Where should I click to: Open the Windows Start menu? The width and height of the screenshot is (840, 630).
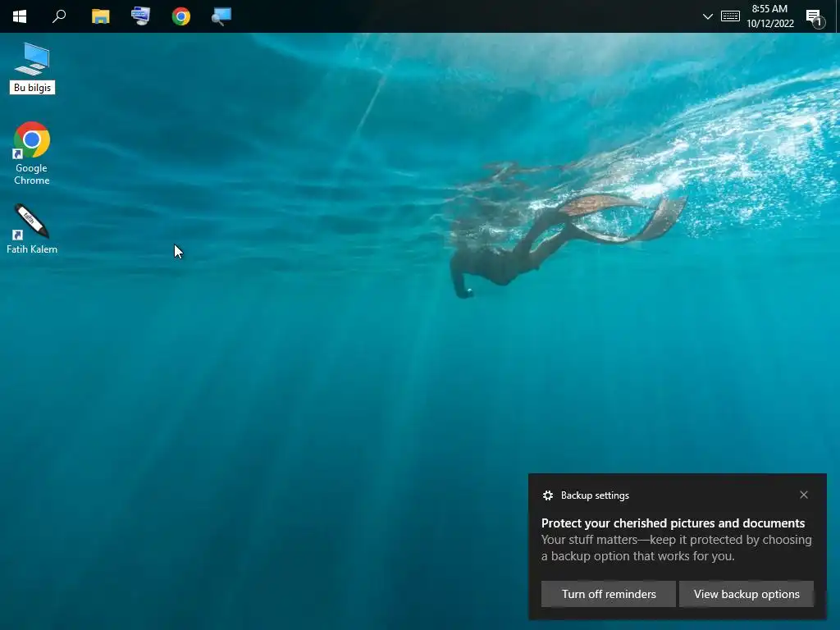click(x=20, y=16)
